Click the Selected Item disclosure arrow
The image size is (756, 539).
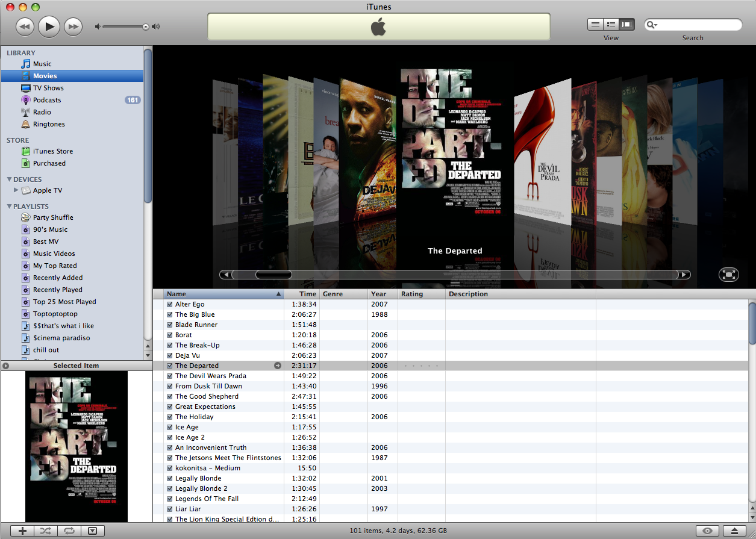(6, 366)
